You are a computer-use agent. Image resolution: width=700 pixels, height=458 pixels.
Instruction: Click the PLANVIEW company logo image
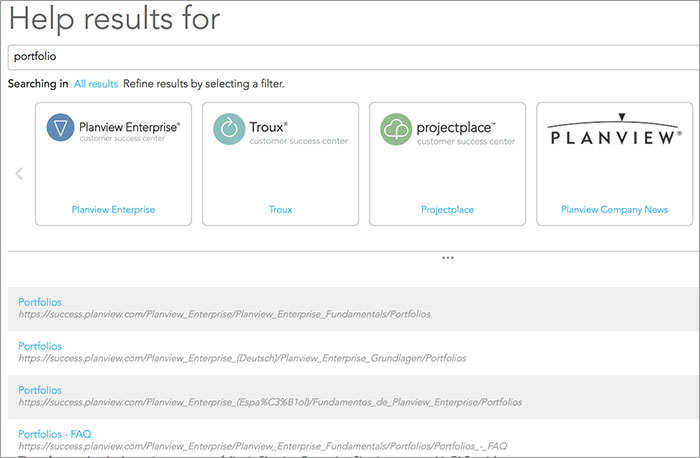[615, 129]
